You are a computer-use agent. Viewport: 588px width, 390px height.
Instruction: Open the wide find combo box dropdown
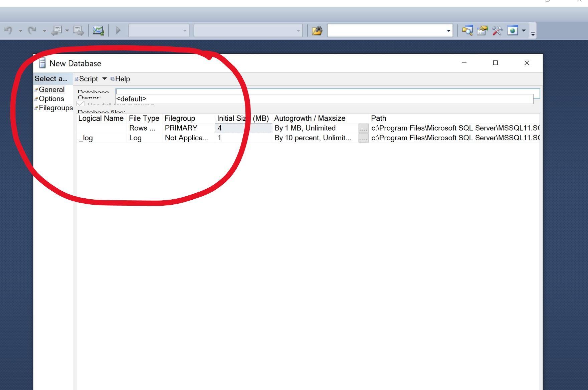(x=448, y=31)
